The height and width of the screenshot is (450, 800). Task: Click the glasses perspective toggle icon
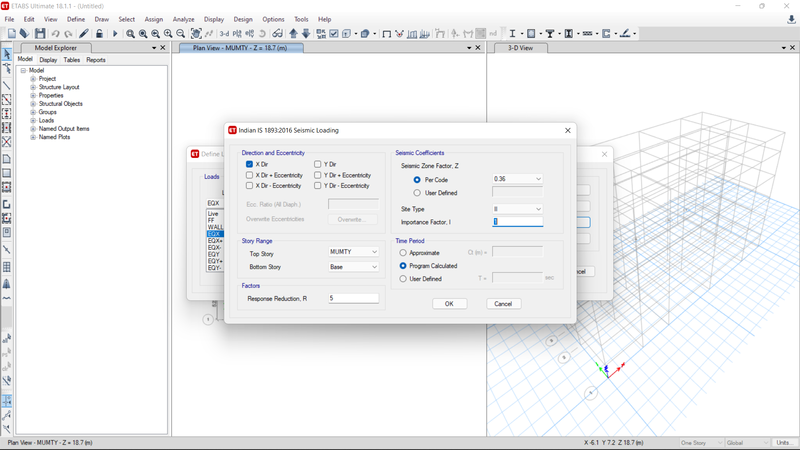tap(278, 34)
